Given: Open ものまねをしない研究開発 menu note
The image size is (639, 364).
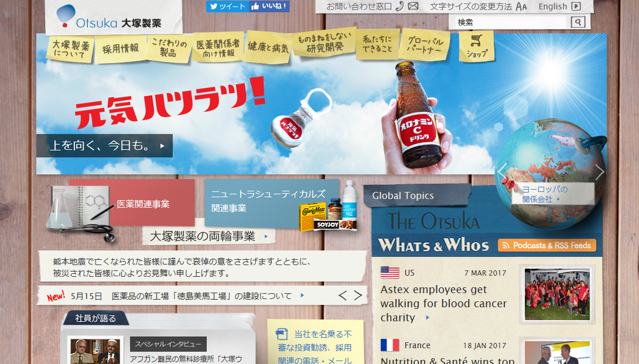Looking at the screenshot, I should pos(324,43).
